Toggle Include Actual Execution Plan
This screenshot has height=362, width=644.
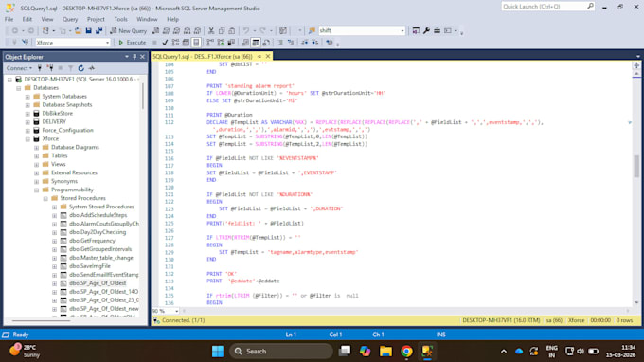point(210,43)
